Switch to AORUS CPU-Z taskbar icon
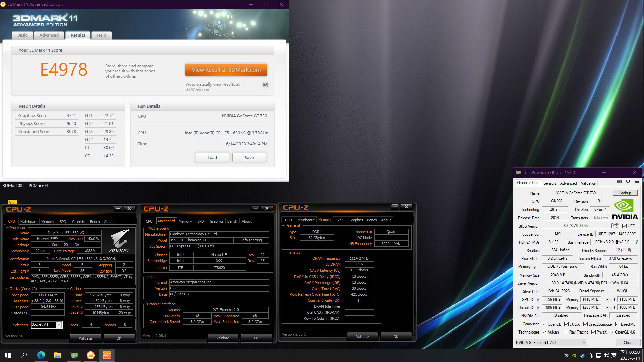The height and width of the screenshot is (362, 644). coord(107,355)
